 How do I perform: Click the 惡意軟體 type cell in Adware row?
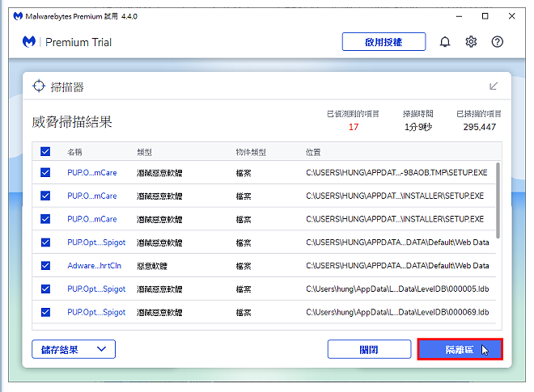152,266
